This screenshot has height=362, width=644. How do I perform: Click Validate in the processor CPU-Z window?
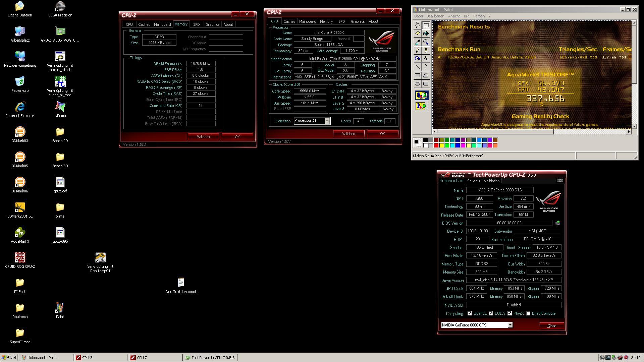coord(348,134)
